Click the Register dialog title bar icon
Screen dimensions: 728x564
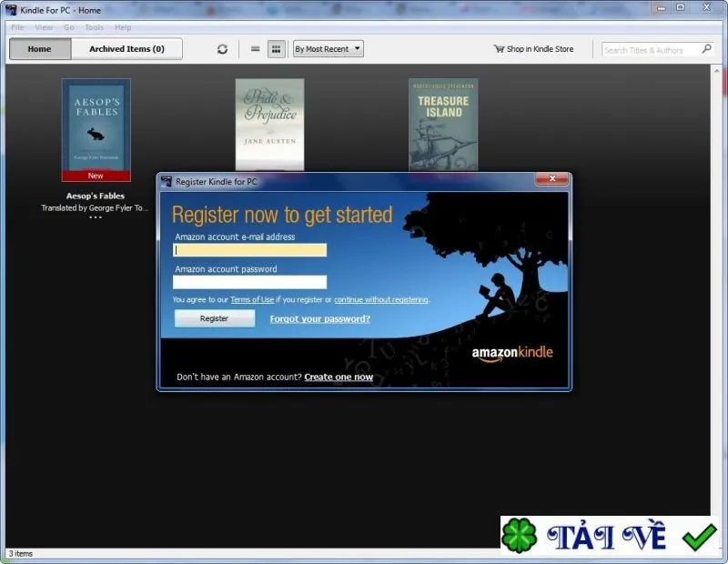coord(167,182)
